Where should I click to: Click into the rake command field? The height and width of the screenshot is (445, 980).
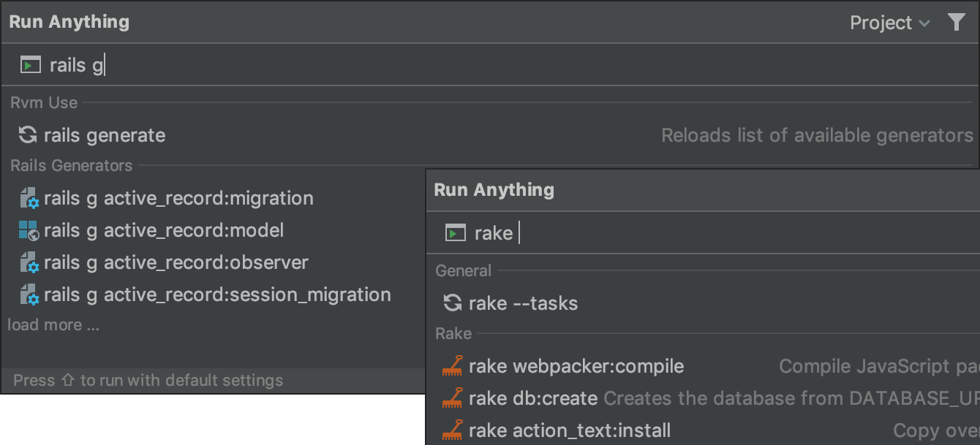pos(658,233)
